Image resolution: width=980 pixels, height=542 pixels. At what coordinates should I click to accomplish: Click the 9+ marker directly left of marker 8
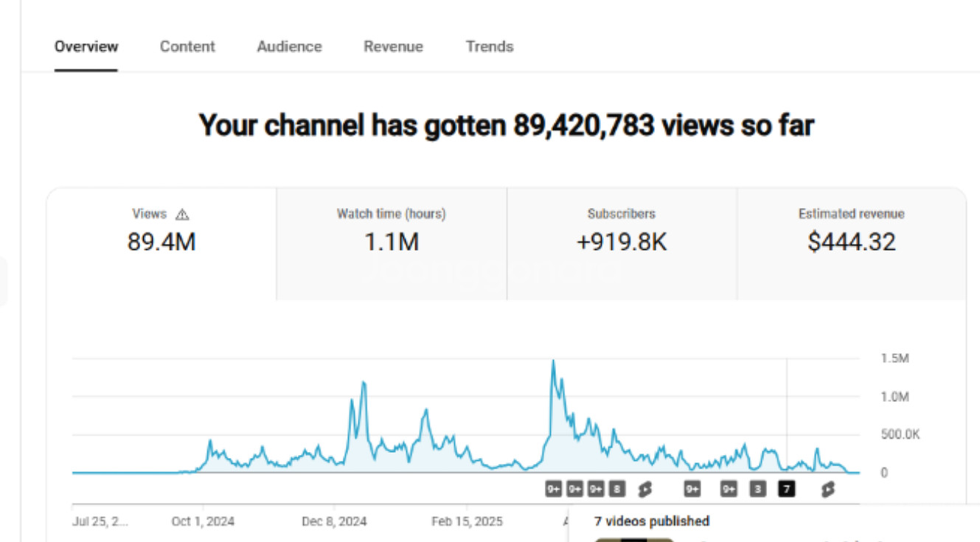[596, 488]
